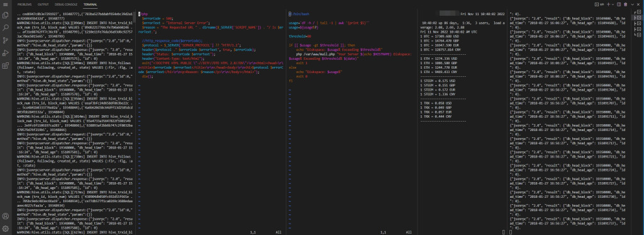The image size is (644, 235).
Task: Open the Search view in the activity bar
Action: 5,28
